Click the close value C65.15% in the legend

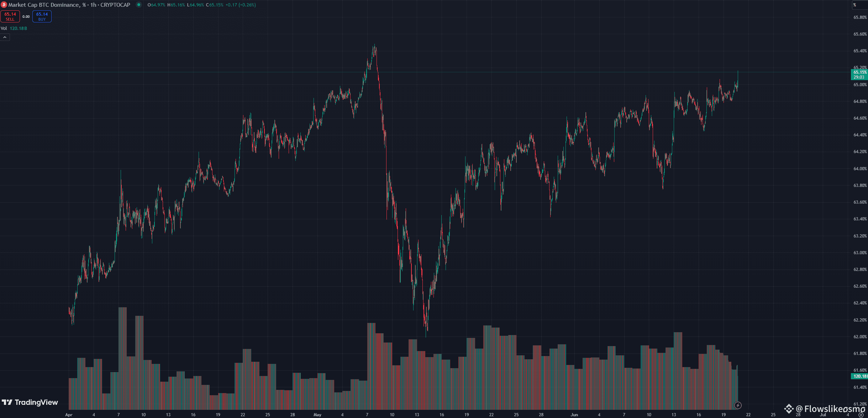[x=215, y=5]
